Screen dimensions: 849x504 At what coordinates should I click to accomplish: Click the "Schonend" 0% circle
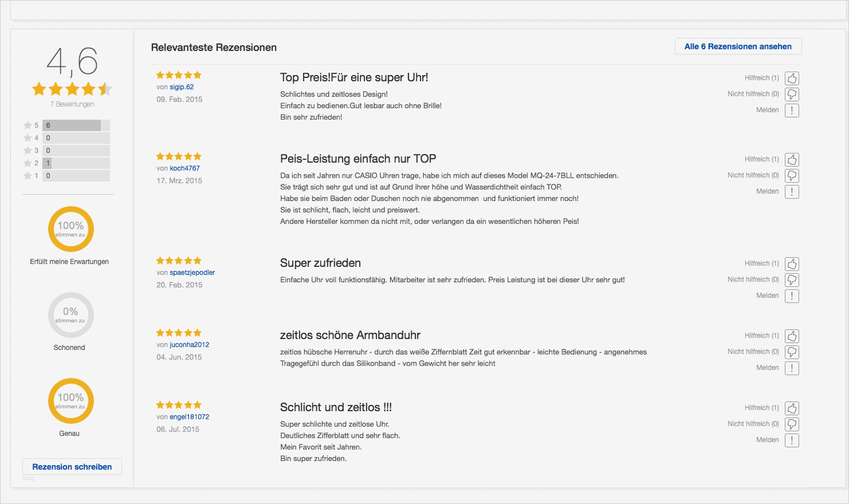(70, 315)
